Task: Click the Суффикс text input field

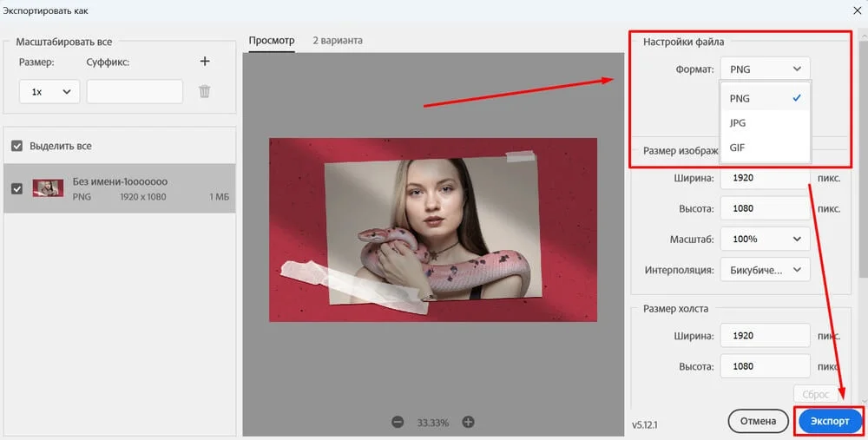Action: coord(135,91)
